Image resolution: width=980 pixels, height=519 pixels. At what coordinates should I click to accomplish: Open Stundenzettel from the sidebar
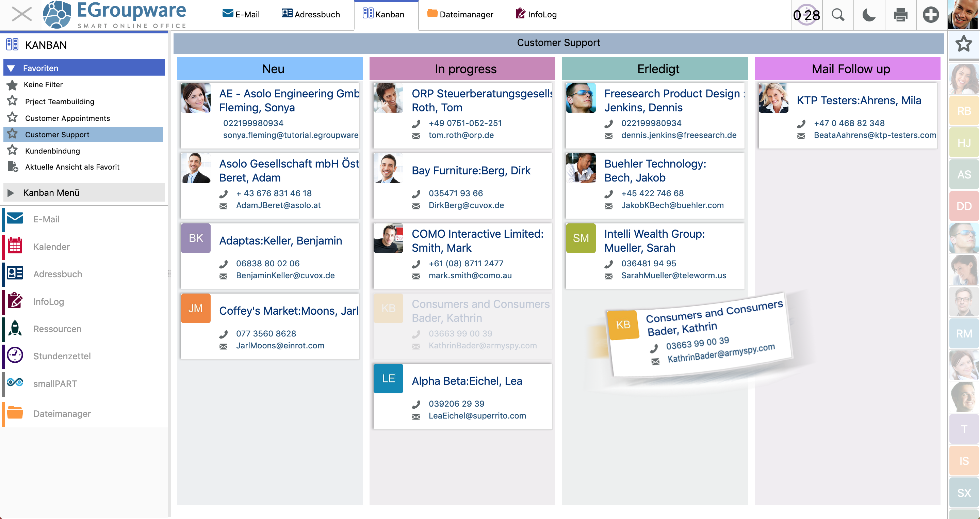click(62, 356)
